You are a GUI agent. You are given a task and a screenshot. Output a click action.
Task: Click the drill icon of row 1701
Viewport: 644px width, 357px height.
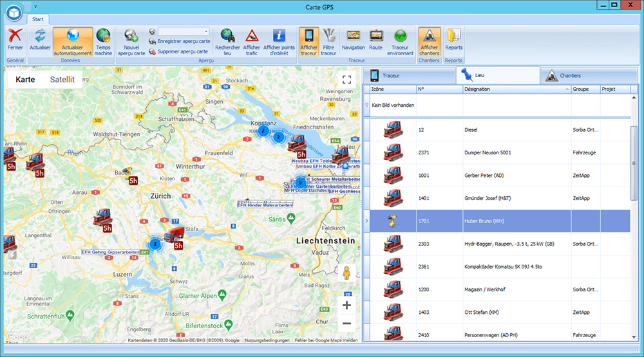point(393,221)
